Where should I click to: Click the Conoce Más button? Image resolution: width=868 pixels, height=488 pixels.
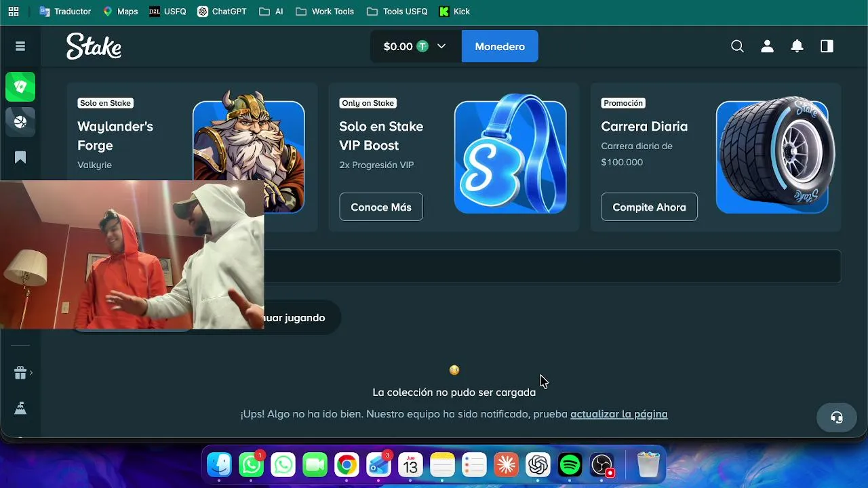click(381, 207)
